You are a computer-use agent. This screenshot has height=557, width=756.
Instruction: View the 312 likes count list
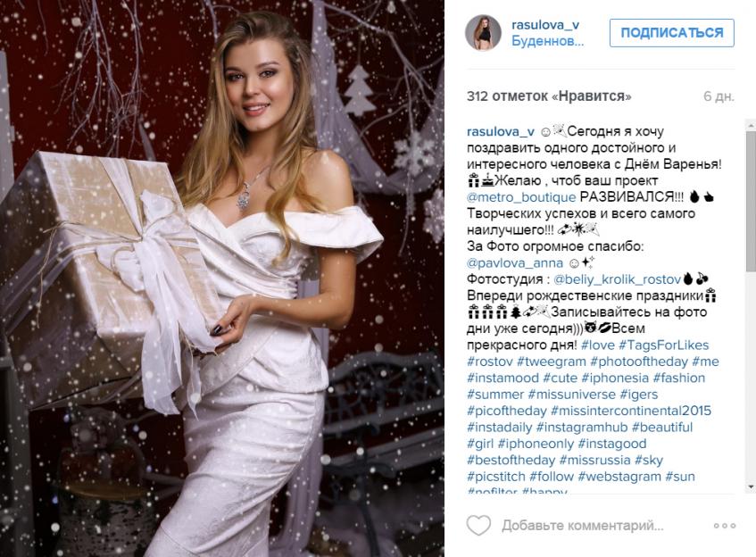(549, 96)
